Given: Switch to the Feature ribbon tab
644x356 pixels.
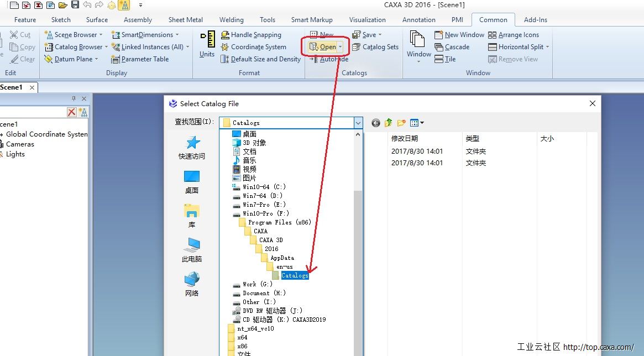Looking at the screenshot, I should click(x=25, y=20).
